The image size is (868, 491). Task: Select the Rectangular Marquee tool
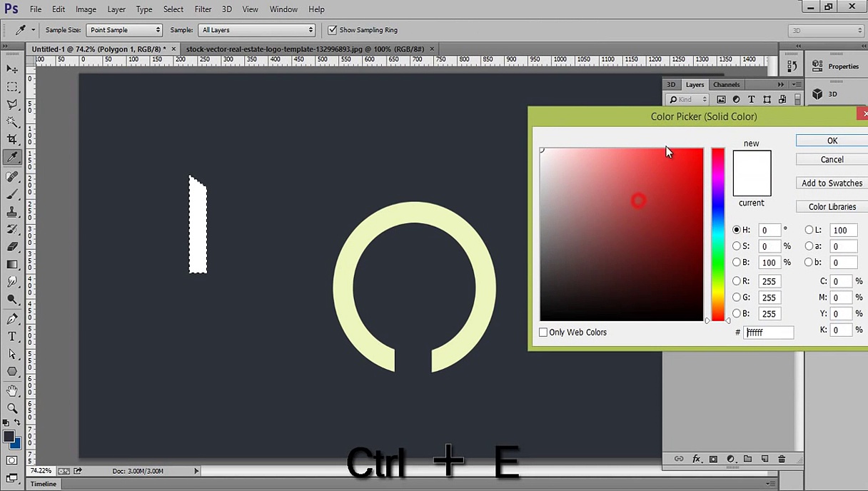[x=12, y=87]
